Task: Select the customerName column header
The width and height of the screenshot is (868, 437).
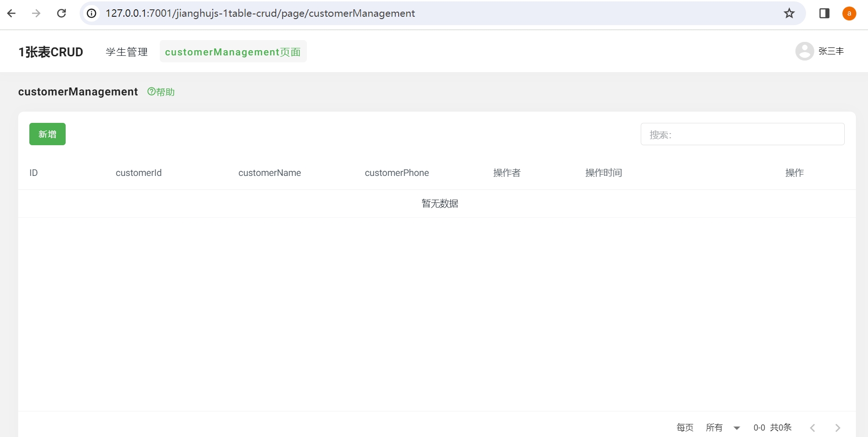Action: click(x=270, y=173)
